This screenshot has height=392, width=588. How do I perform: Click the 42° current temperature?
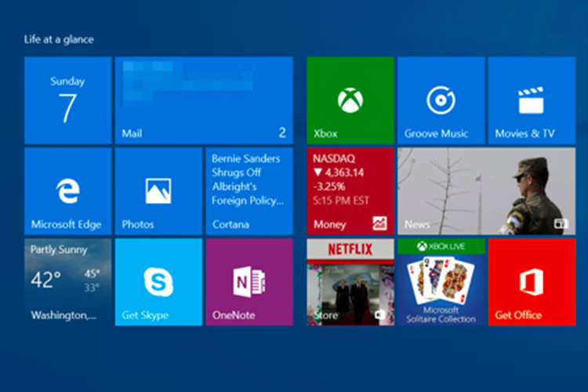coord(45,279)
